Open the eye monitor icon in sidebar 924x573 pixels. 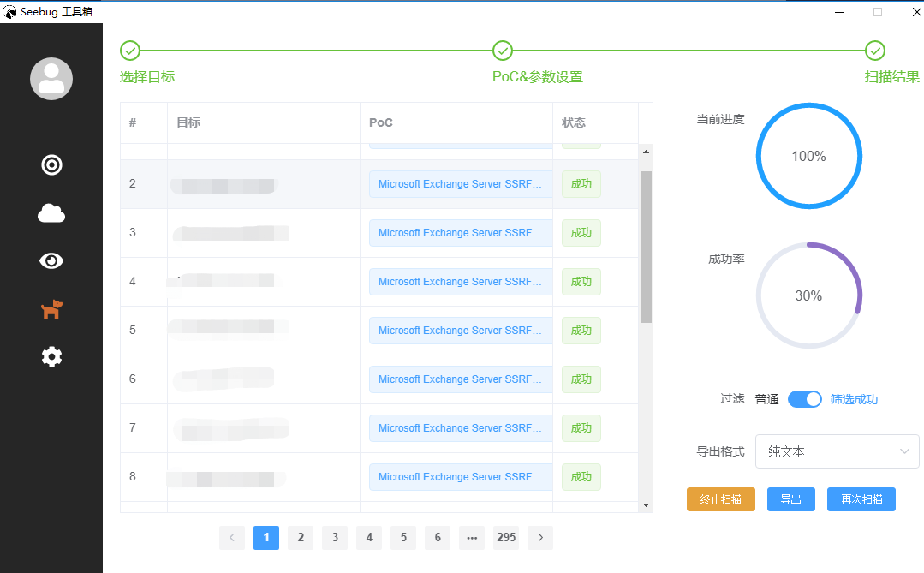point(51,260)
